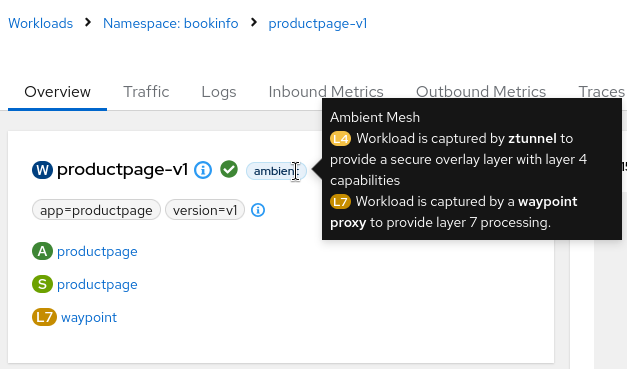Click the ambient mesh label chip

pos(276,171)
